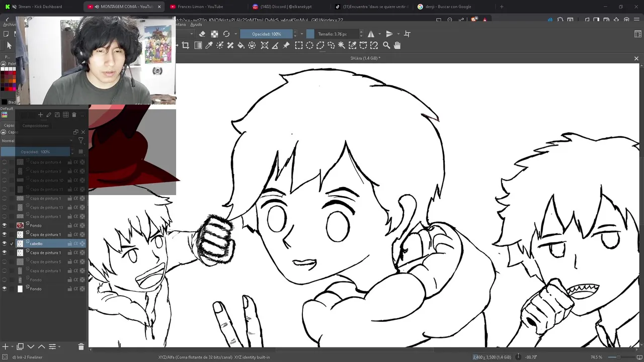Switch to the Composiciones tab

pyautogui.click(x=35, y=126)
